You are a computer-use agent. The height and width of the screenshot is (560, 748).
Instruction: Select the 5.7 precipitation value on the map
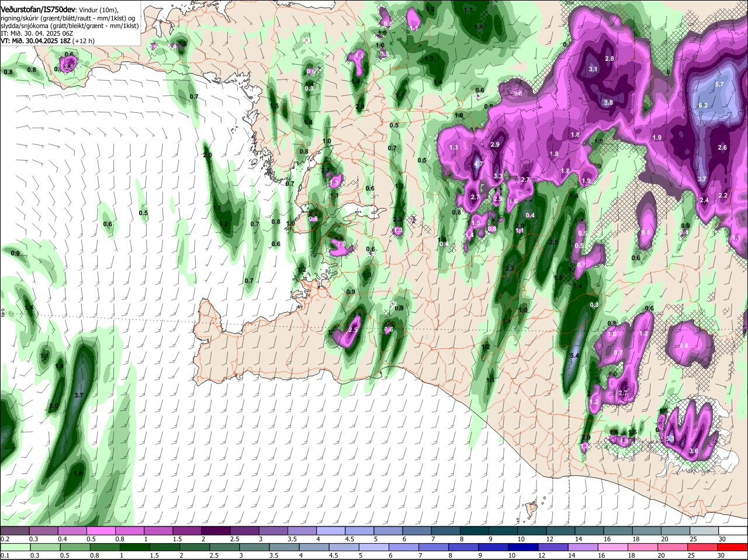719,84
